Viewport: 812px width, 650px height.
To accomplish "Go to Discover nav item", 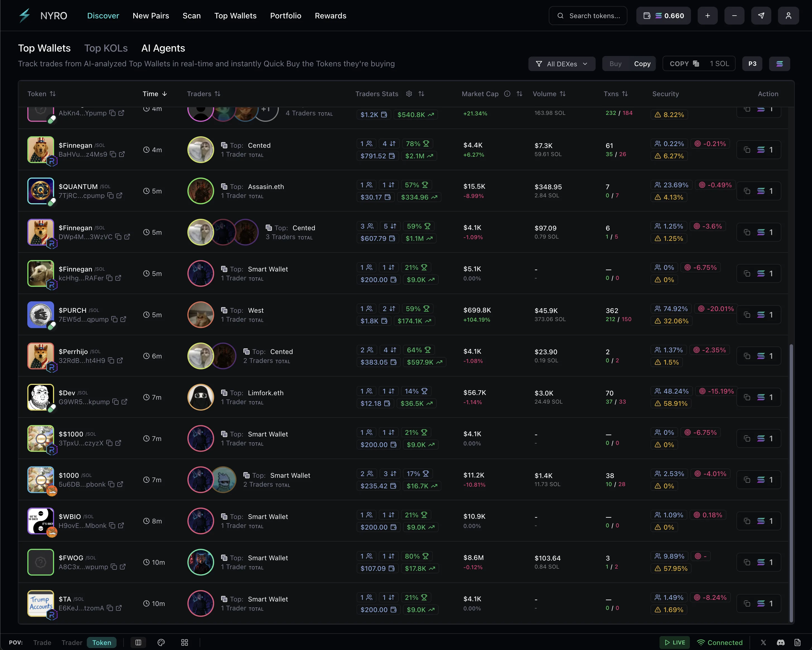I will (x=103, y=16).
